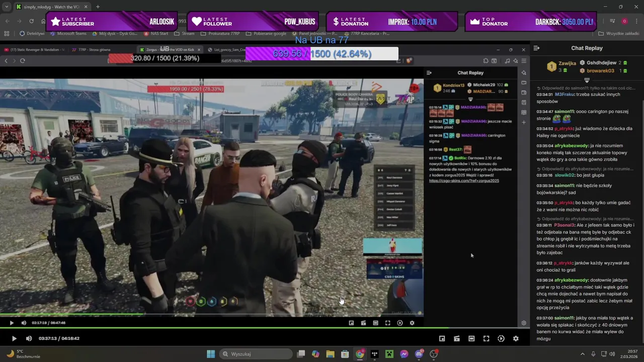Play the inner embedded VOD video
This screenshot has height=362, width=644.
pos(12,323)
